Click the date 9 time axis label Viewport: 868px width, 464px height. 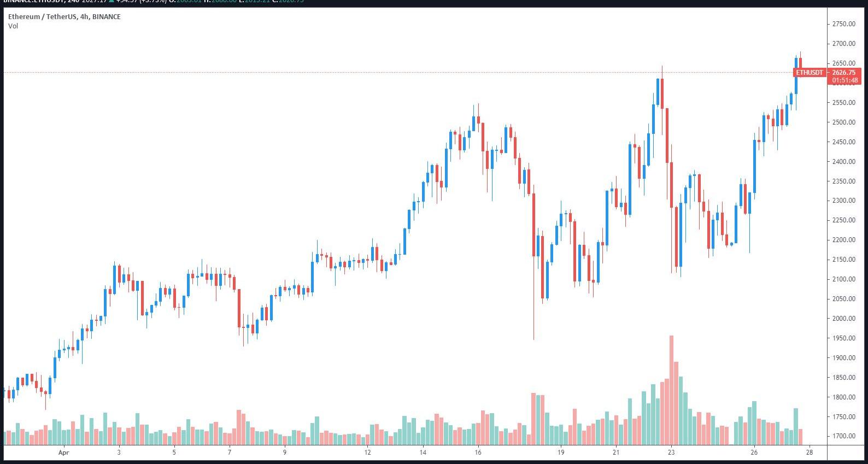[285, 453]
